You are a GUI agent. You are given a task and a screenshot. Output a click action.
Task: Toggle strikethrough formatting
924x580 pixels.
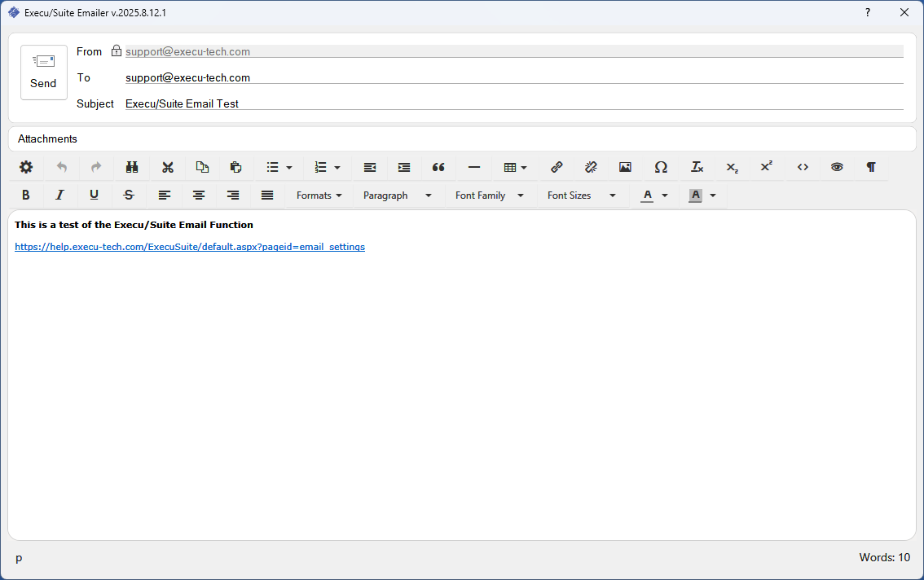tap(129, 196)
